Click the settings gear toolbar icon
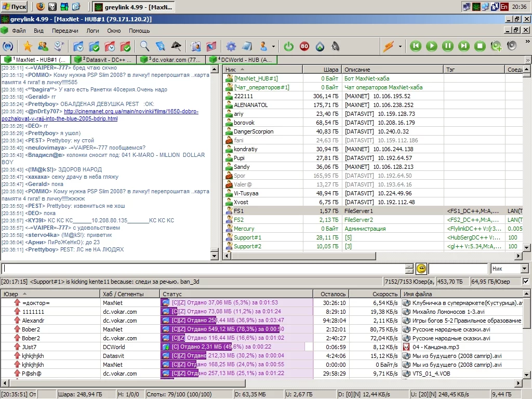Screen dimensions: 532x399 click(231, 46)
